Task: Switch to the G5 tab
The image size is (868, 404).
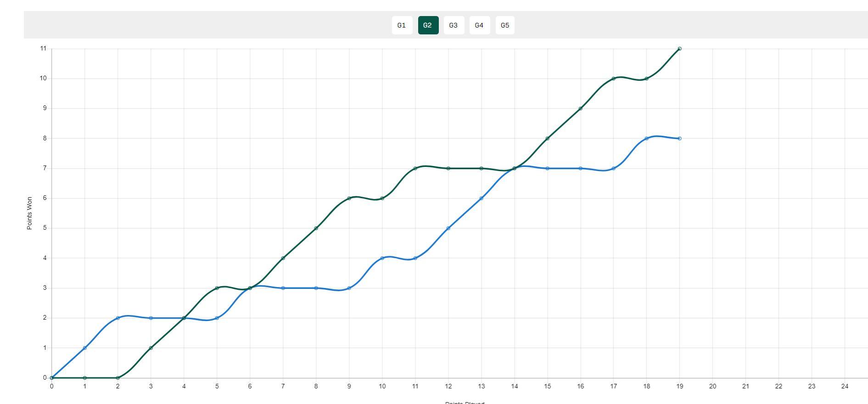Action: pos(505,25)
